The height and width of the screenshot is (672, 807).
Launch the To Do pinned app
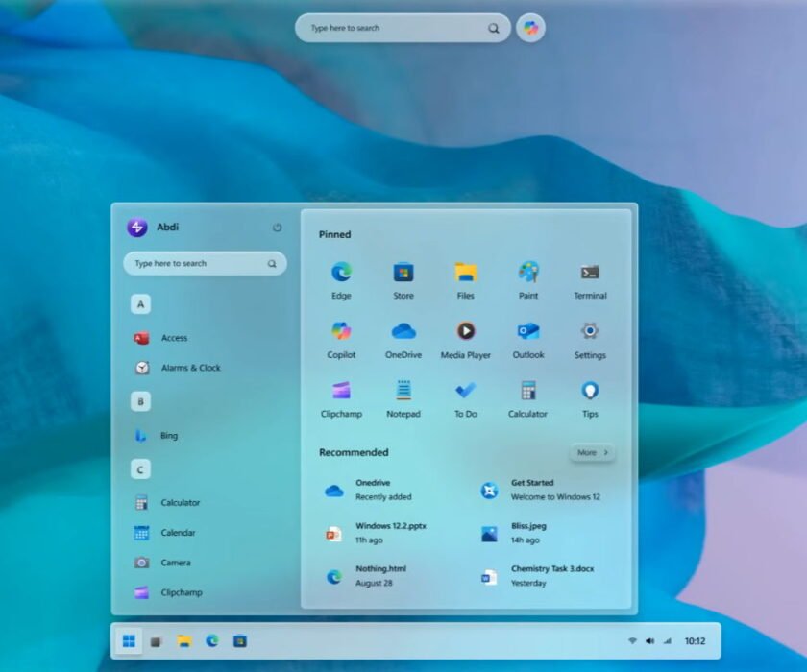(466, 398)
